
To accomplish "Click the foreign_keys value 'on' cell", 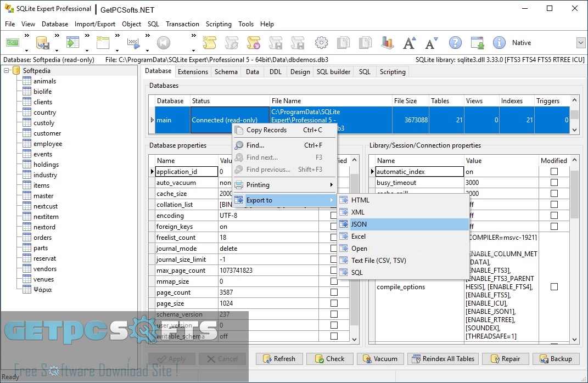I will coord(268,227).
